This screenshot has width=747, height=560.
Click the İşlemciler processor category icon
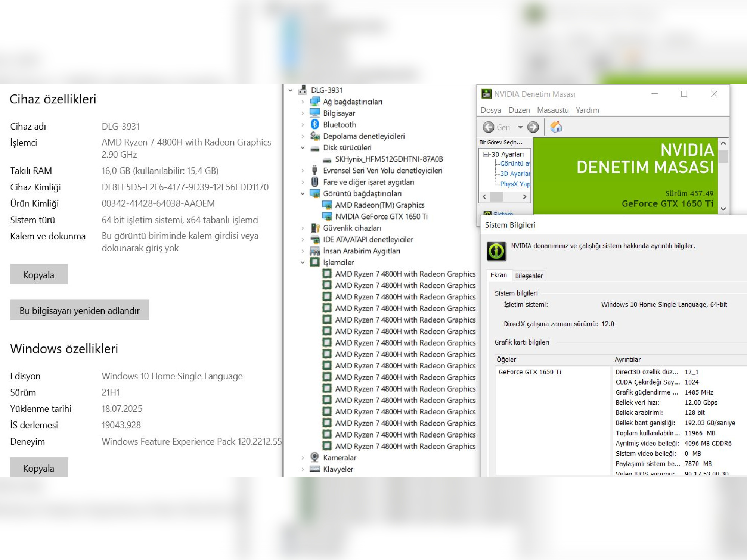[x=315, y=262]
